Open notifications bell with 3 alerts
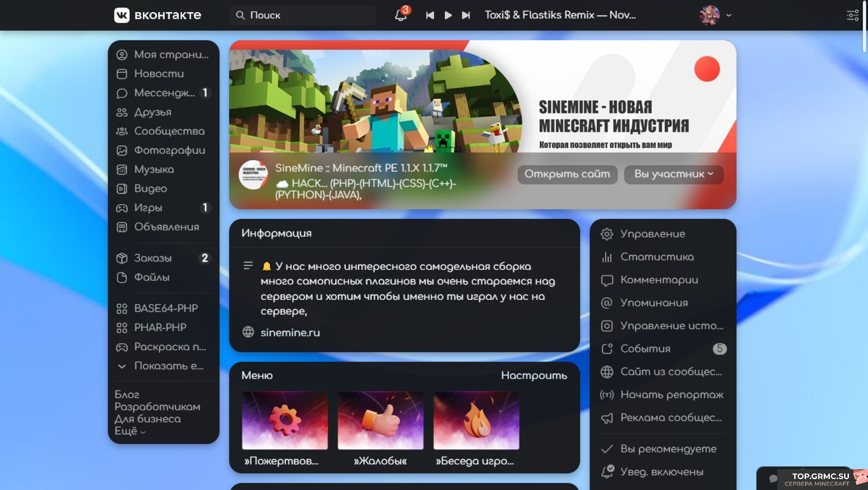Screen dimensions: 868x490 tap(401, 15)
